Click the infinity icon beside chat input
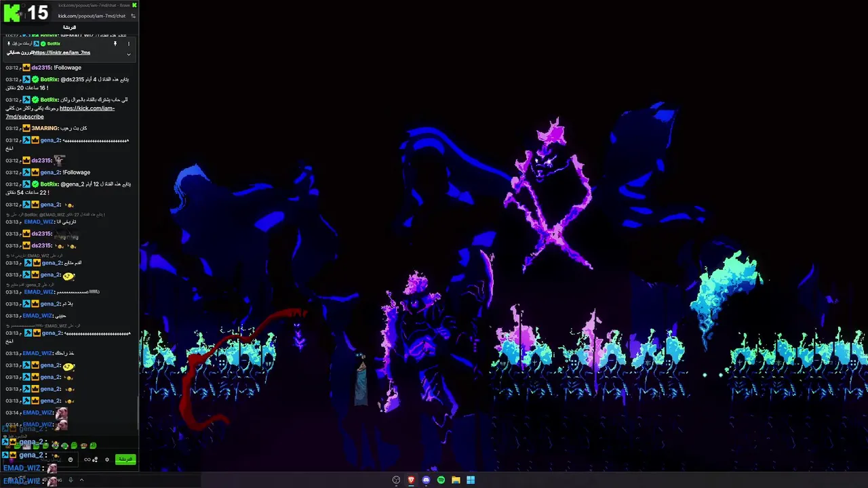The height and width of the screenshot is (488, 868). coord(87,460)
